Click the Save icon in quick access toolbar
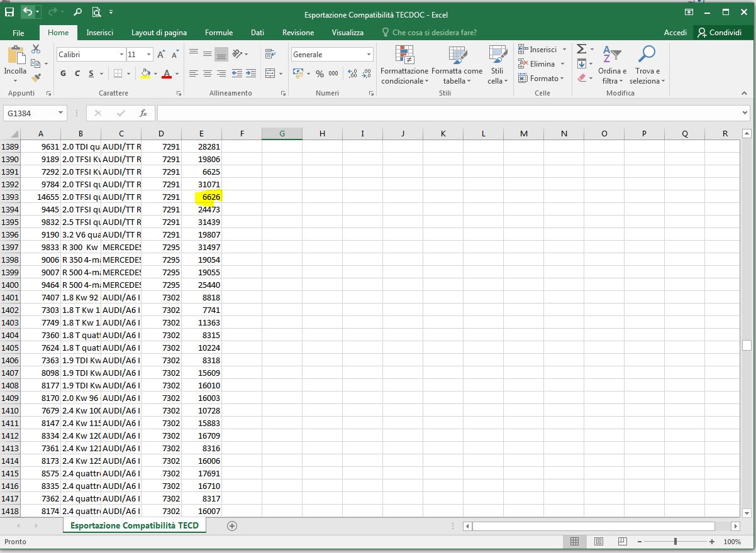 9,12
